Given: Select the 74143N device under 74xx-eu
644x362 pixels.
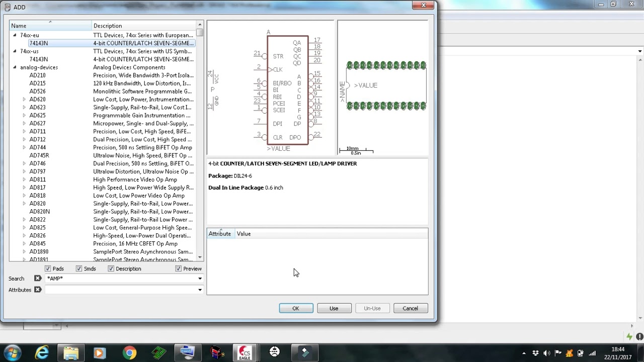Looking at the screenshot, I should pos(39,43).
